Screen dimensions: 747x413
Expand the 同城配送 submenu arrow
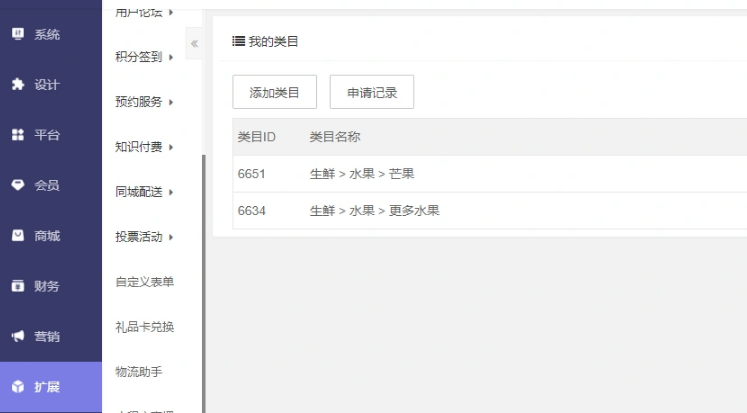(x=171, y=192)
